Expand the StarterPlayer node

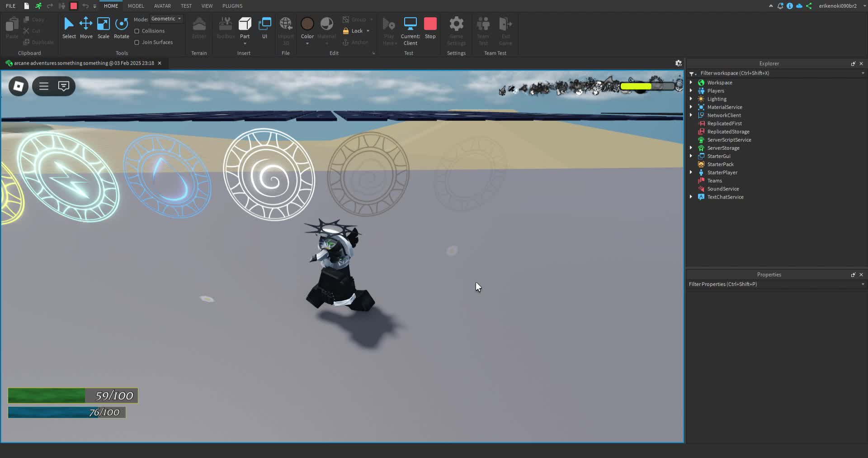click(691, 172)
